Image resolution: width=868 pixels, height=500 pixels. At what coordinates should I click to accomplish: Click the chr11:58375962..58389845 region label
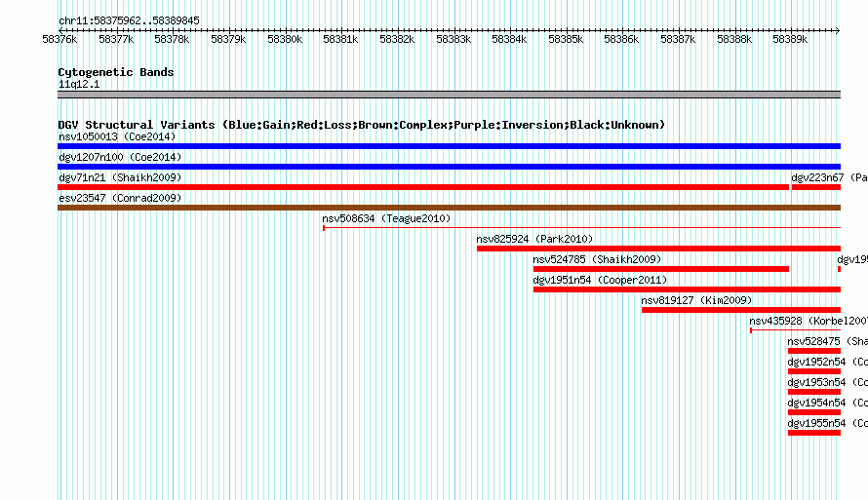[129, 21]
